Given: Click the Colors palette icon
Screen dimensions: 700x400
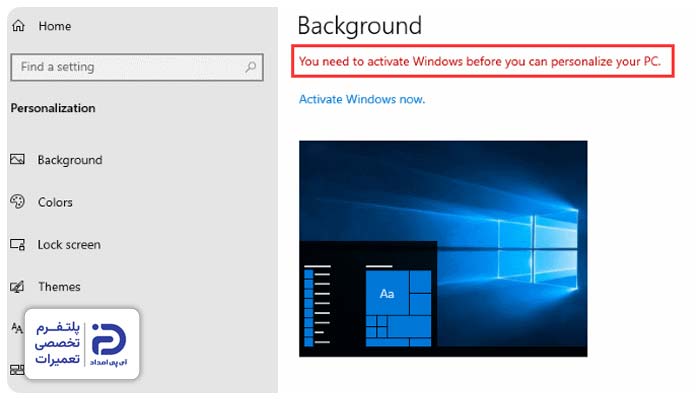Looking at the screenshot, I should 17,202.
